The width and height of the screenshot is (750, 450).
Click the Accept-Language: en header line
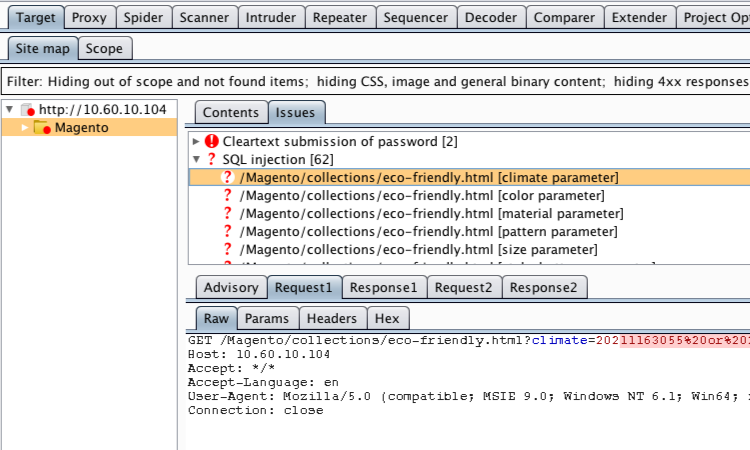[263, 383]
